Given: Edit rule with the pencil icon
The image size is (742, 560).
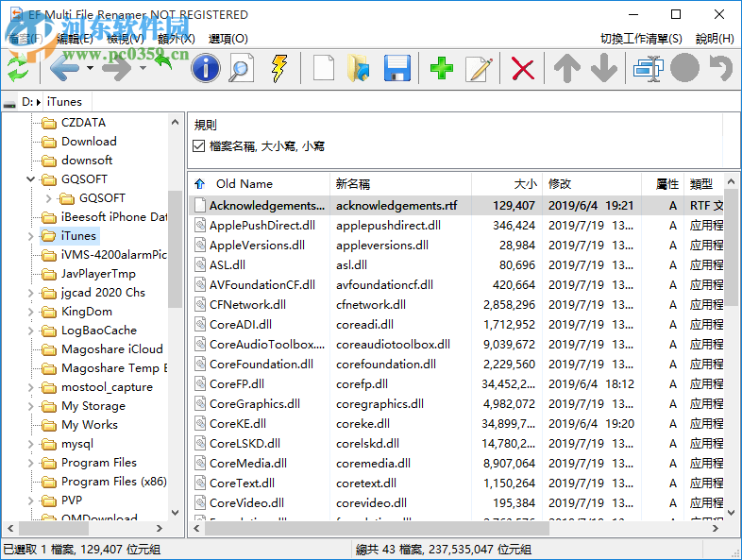Looking at the screenshot, I should (x=479, y=69).
